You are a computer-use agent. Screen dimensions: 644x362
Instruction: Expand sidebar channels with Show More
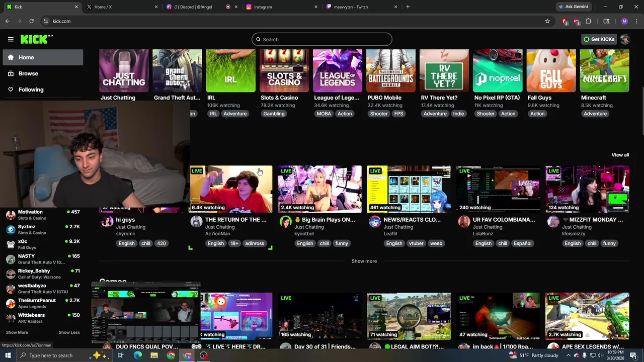click(17, 332)
